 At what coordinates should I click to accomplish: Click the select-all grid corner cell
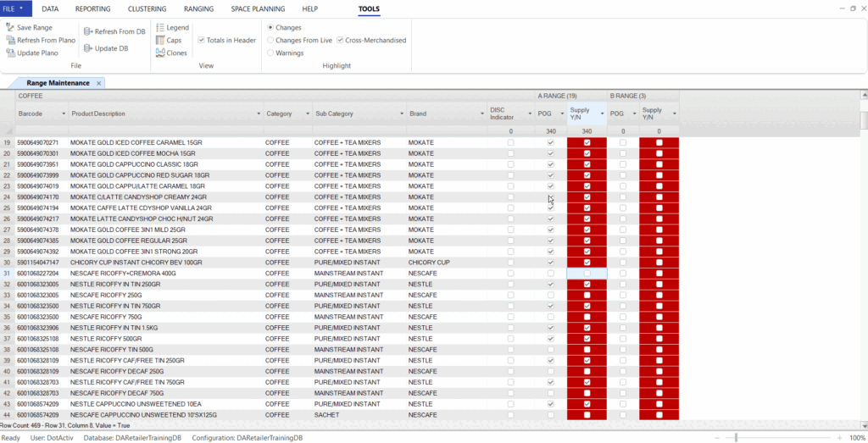pyautogui.click(x=7, y=131)
